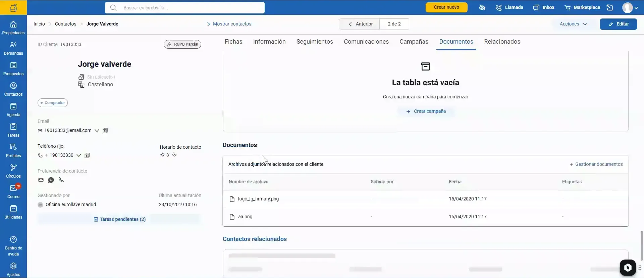
Task: Expand the Acciones dropdown
Action: coord(573,24)
